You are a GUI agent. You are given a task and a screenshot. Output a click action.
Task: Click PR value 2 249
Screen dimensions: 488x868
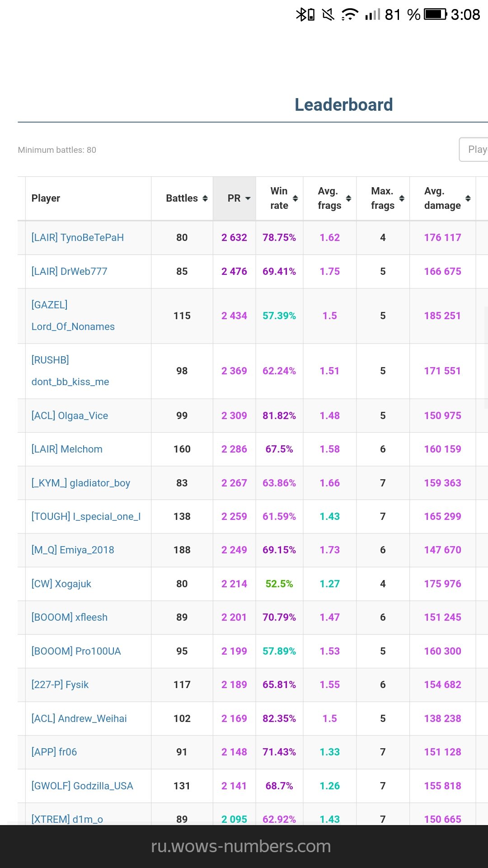point(235,550)
